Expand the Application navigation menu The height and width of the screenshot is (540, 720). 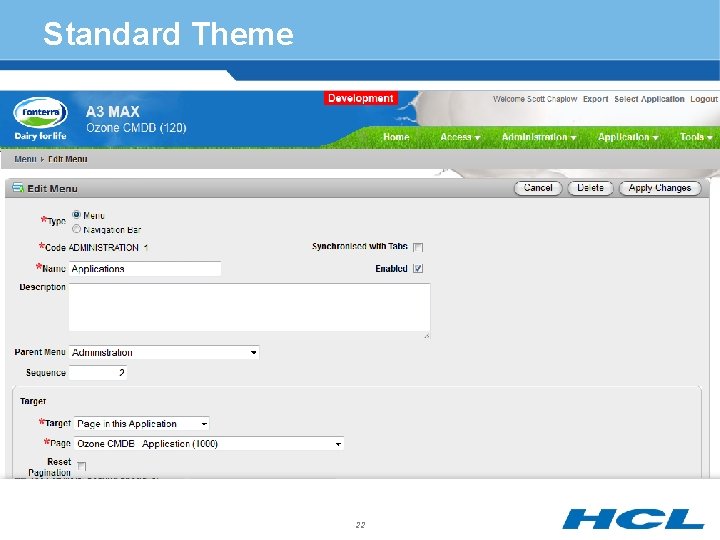[628, 137]
